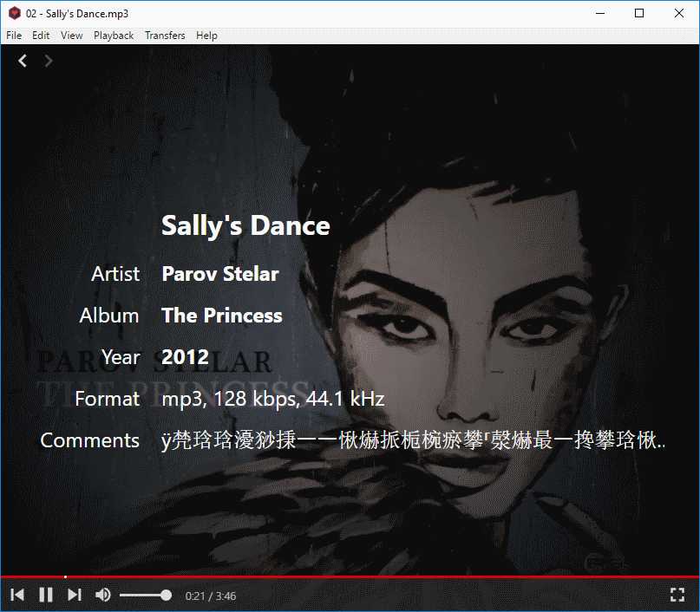Mute the volume speaker icon

click(x=103, y=595)
